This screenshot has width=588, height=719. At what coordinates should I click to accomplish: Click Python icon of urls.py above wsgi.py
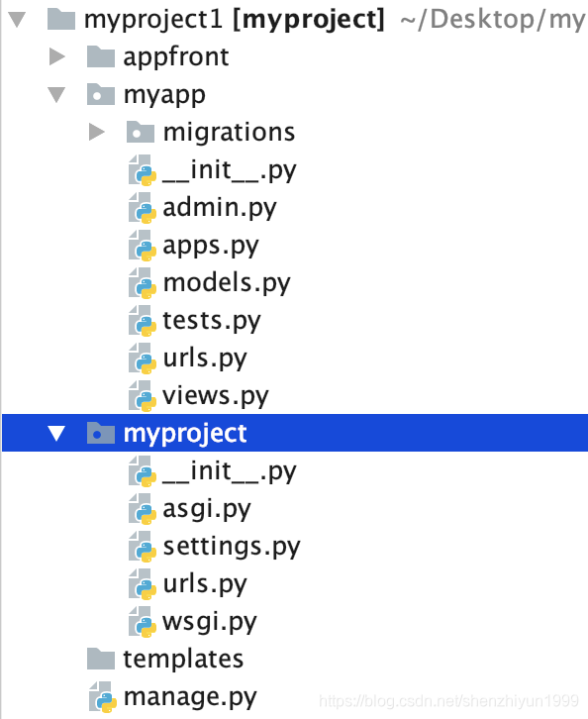143,583
